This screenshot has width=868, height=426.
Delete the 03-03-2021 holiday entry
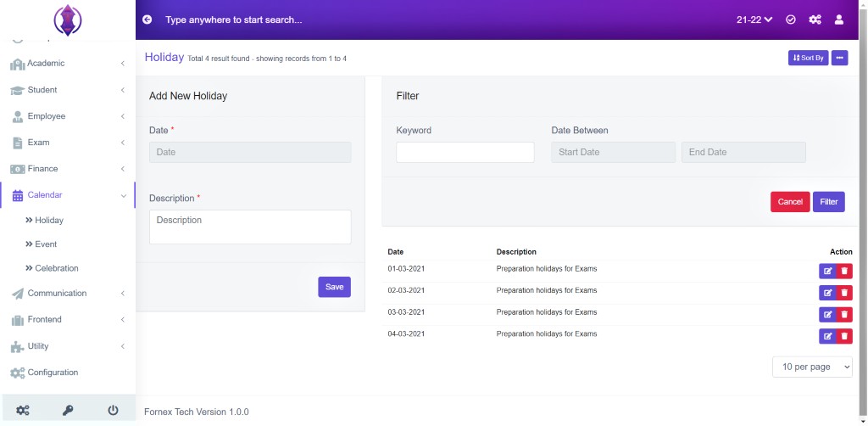[844, 315]
